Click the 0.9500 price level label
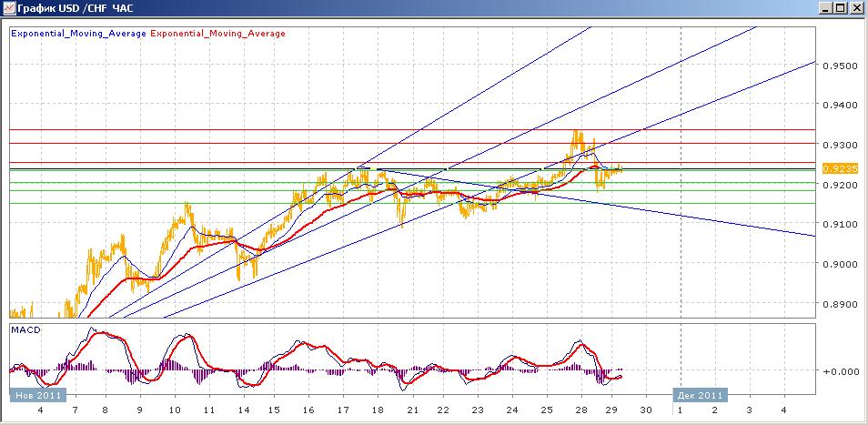Screen dimensions: 868x425 point(840,65)
